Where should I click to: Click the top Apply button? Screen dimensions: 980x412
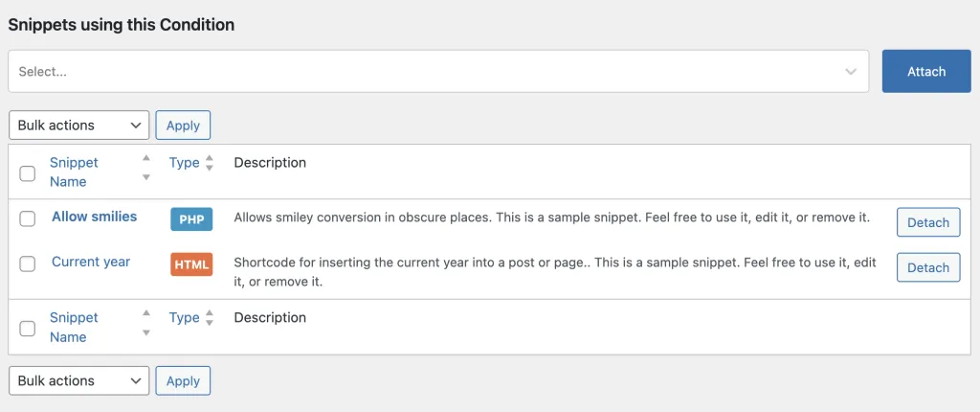tap(183, 126)
